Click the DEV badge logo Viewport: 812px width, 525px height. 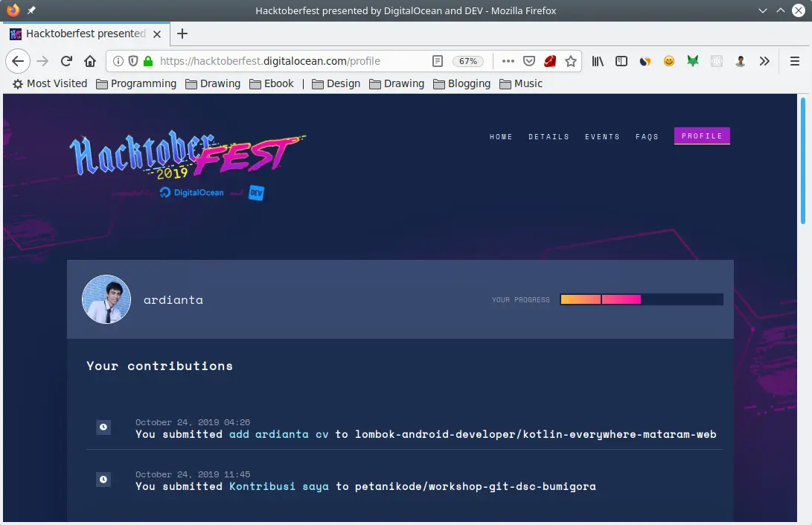pyautogui.click(x=256, y=193)
